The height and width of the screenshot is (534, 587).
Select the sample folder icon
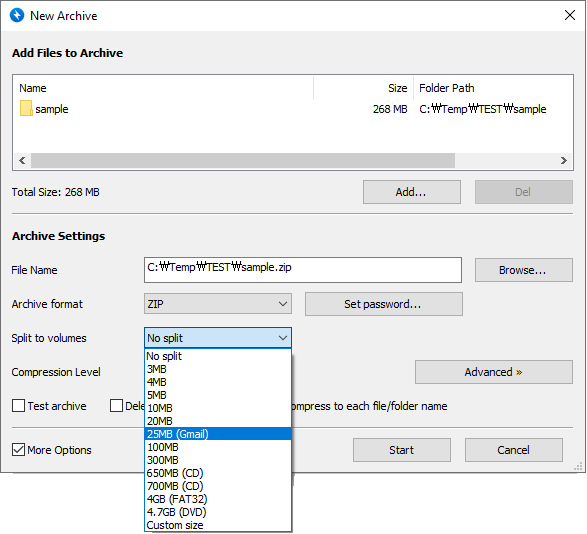pos(26,109)
